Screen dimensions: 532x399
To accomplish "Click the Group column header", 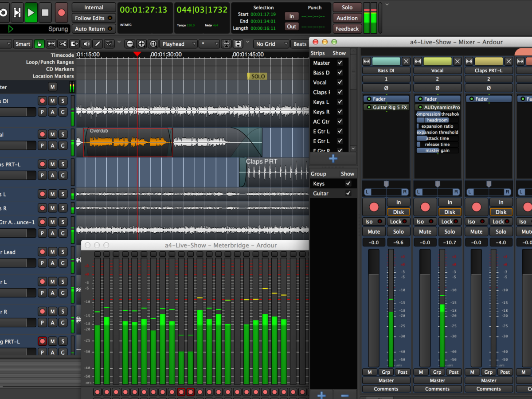I will pos(318,174).
